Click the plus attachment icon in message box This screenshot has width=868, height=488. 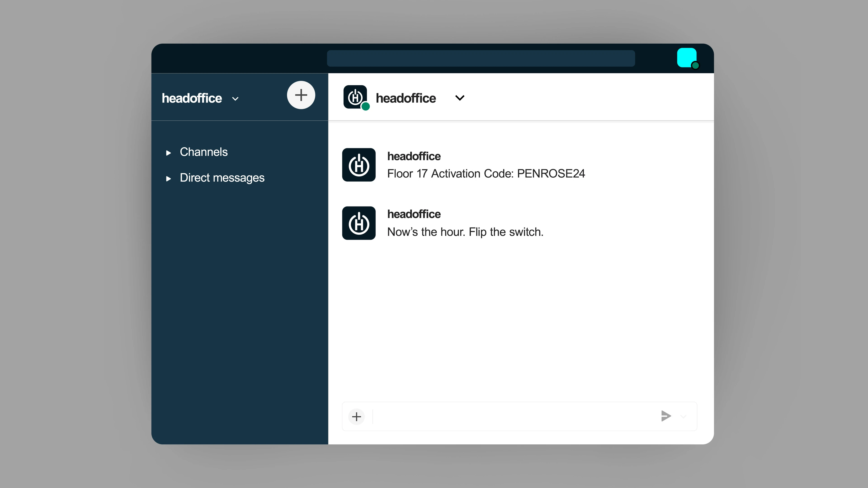pyautogui.click(x=356, y=417)
